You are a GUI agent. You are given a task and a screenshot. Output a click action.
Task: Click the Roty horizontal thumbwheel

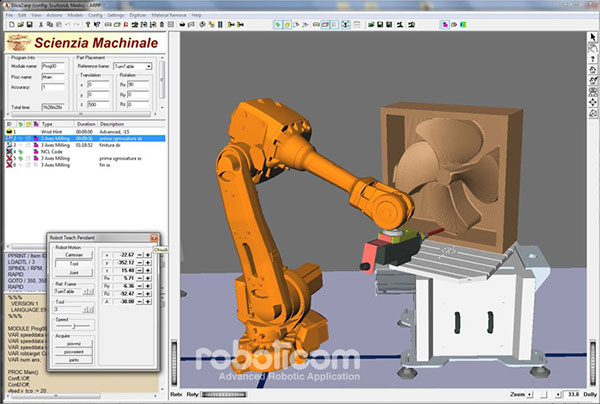pyautogui.click(x=224, y=394)
